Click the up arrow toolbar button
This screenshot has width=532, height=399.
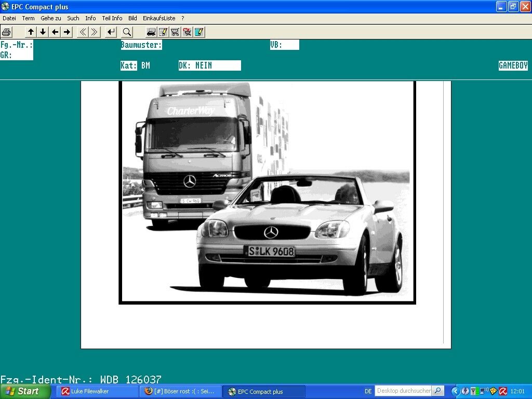pos(31,32)
